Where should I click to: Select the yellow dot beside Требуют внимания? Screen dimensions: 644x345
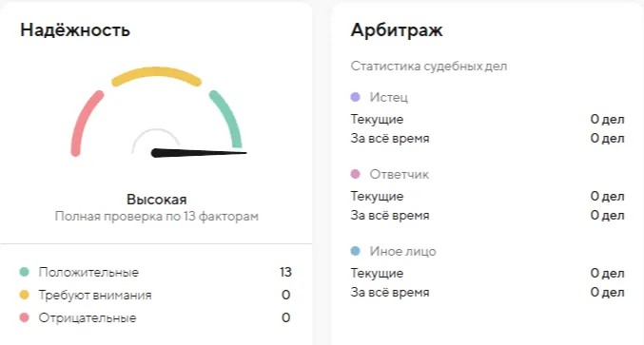pyautogui.click(x=24, y=295)
